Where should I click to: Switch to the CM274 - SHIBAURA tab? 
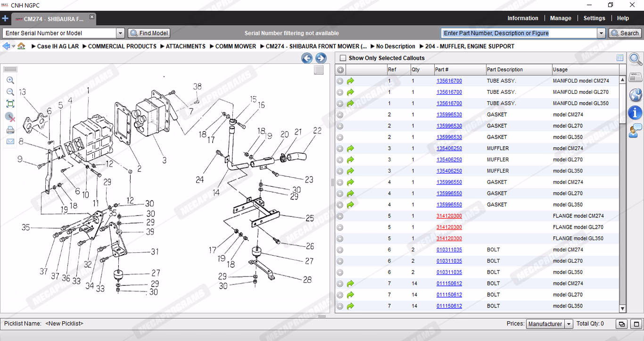(53, 19)
